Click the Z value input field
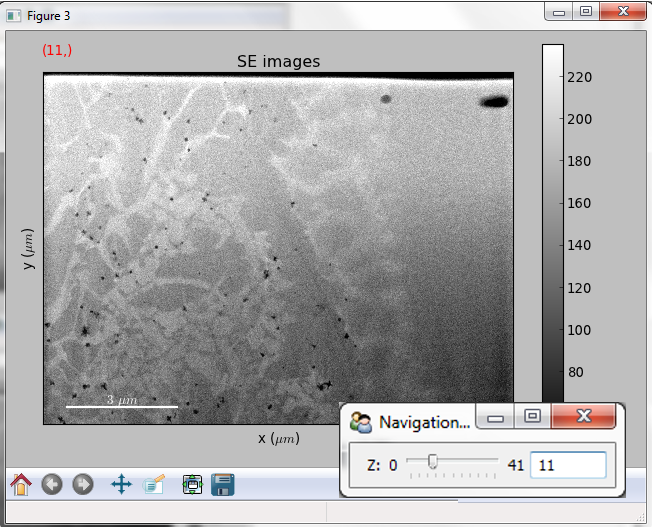Image resolution: width=652 pixels, height=527 pixels. coord(568,465)
